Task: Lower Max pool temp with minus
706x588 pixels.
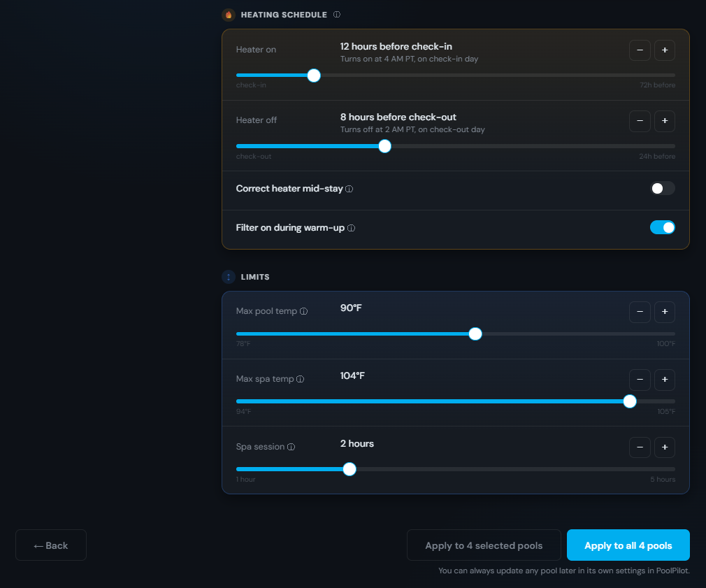Action: tap(640, 312)
